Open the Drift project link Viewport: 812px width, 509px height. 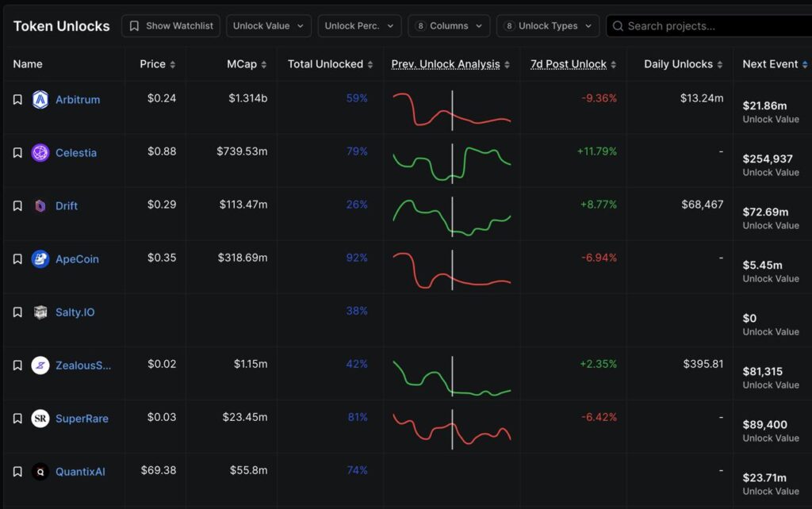coord(67,206)
